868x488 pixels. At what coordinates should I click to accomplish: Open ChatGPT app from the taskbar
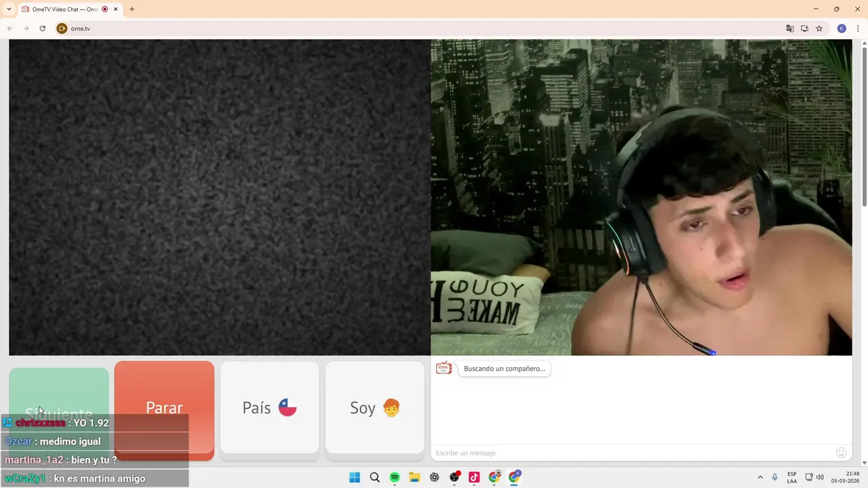pos(435,477)
